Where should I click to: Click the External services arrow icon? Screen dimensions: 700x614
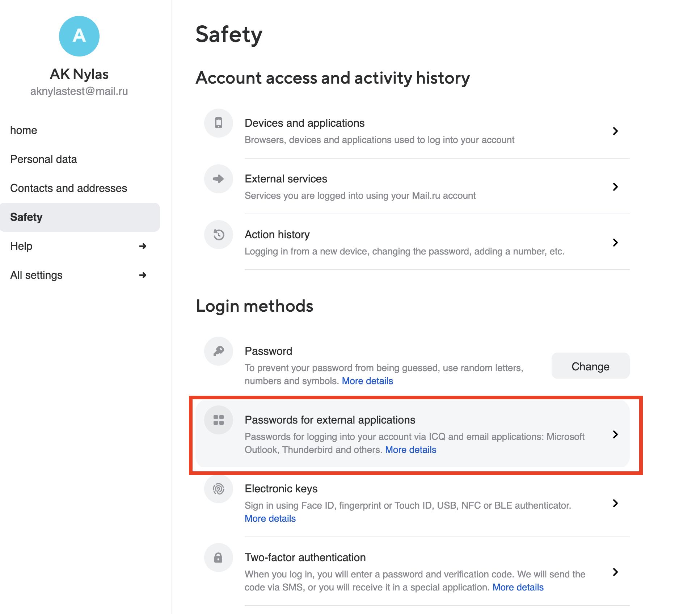pos(218,179)
